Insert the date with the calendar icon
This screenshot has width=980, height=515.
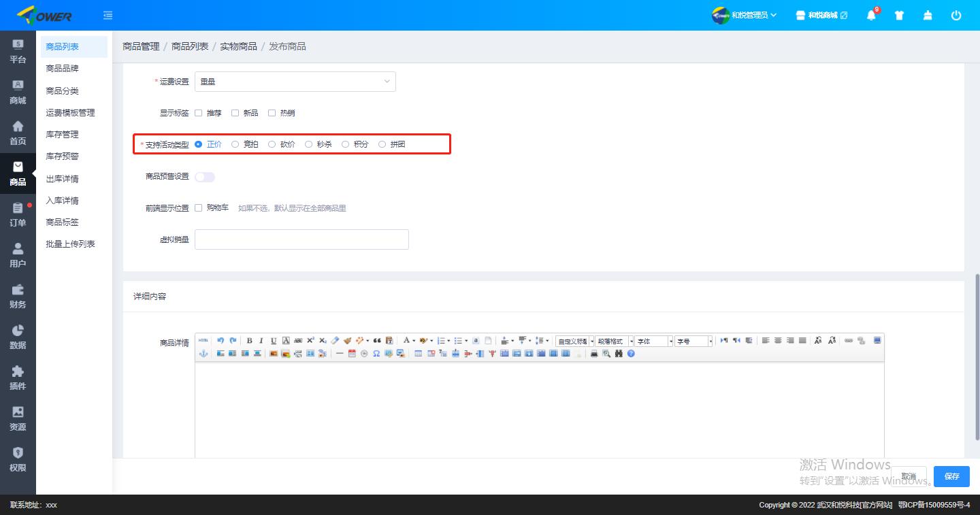(352, 353)
